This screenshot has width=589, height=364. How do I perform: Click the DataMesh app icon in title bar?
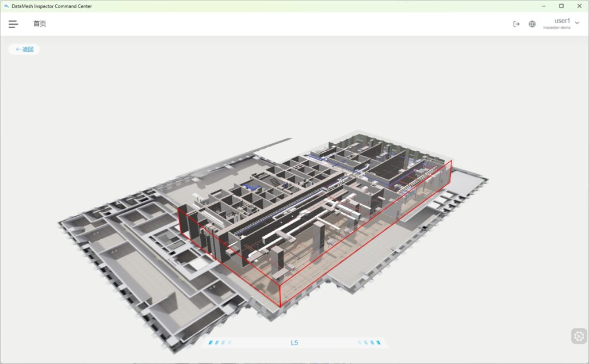[6, 6]
